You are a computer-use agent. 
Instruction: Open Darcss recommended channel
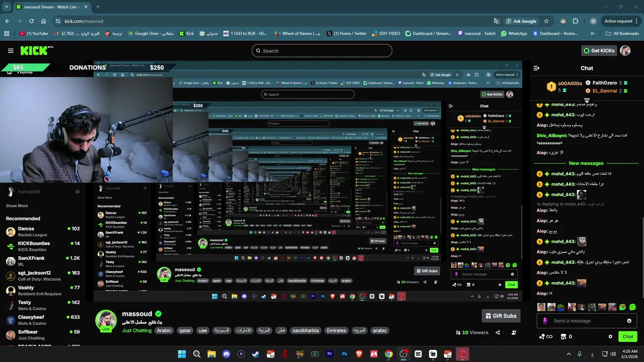point(43,231)
